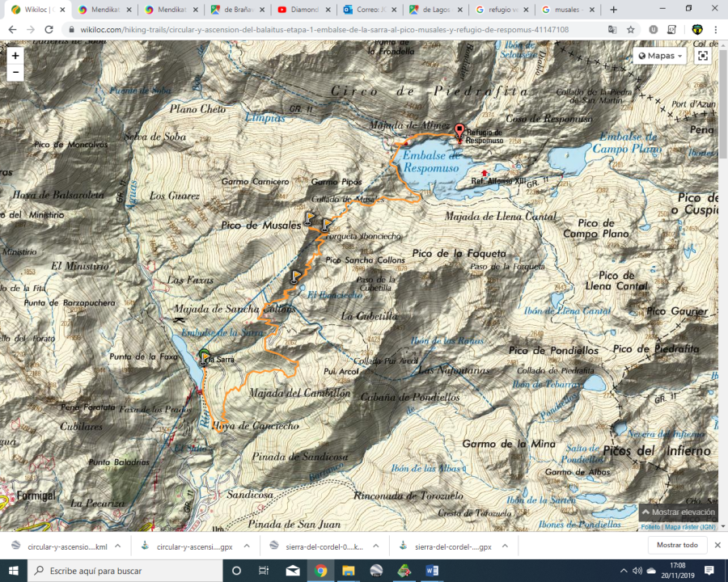Expand options for sierra-del-cordel gpx download
The height and width of the screenshot is (582, 728).
[504, 546]
